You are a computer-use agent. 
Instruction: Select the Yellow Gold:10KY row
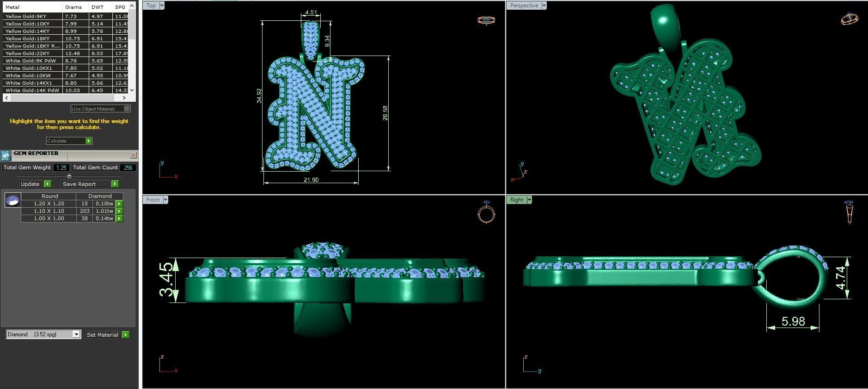pos(66,24)
